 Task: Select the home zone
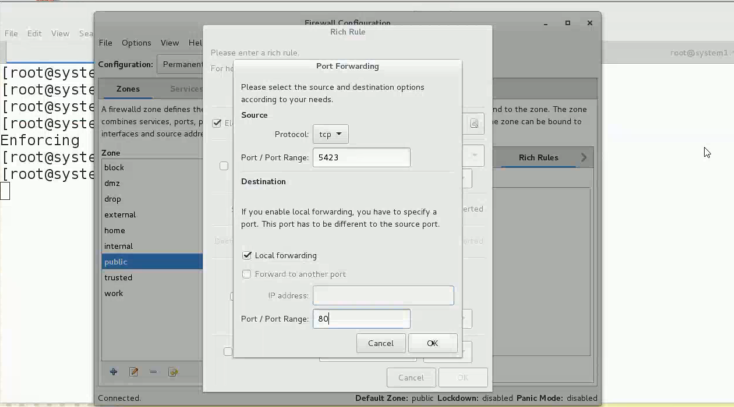[152, 230]
